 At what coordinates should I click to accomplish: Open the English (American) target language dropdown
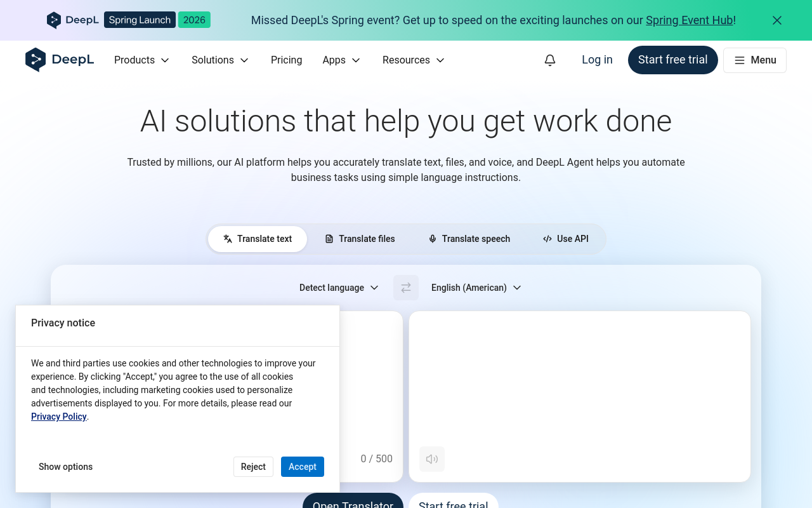(x=476, y=288)
